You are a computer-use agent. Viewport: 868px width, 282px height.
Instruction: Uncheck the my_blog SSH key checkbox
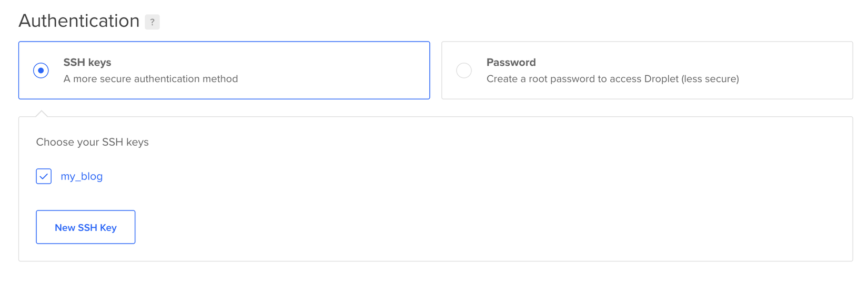click(x=44, y=176)
